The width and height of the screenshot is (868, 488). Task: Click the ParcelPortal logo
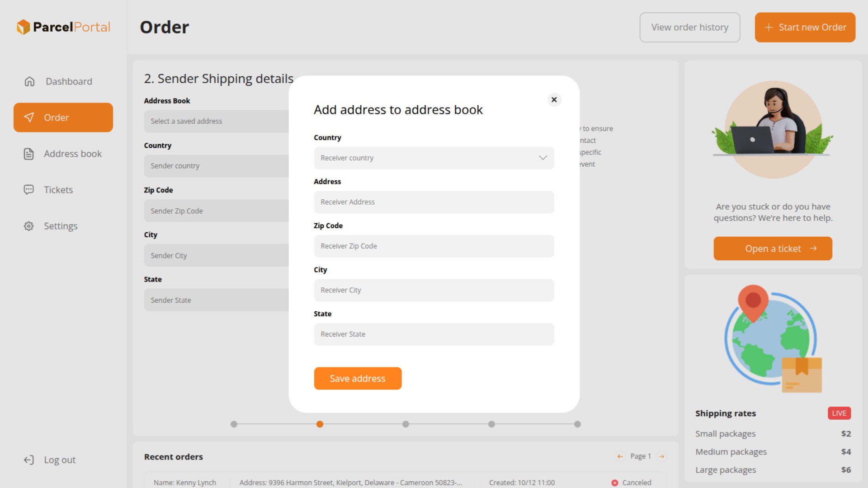click(x=63, y=27)
